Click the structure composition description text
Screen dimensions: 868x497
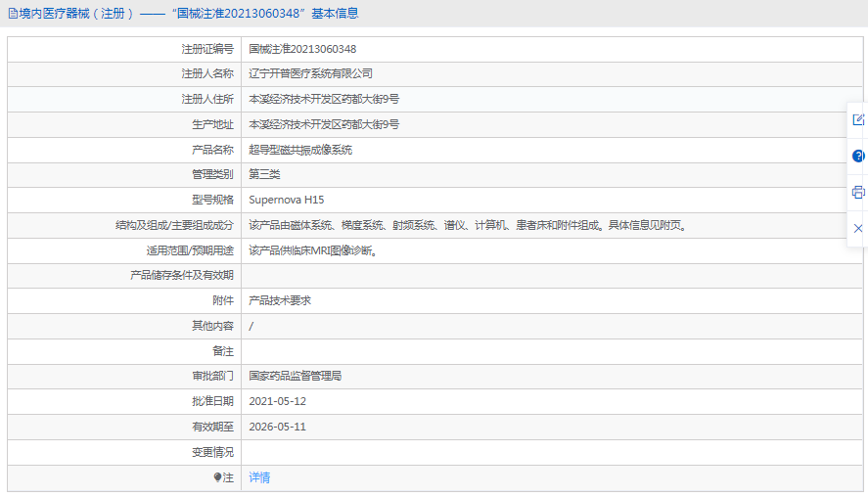point(468,225)
